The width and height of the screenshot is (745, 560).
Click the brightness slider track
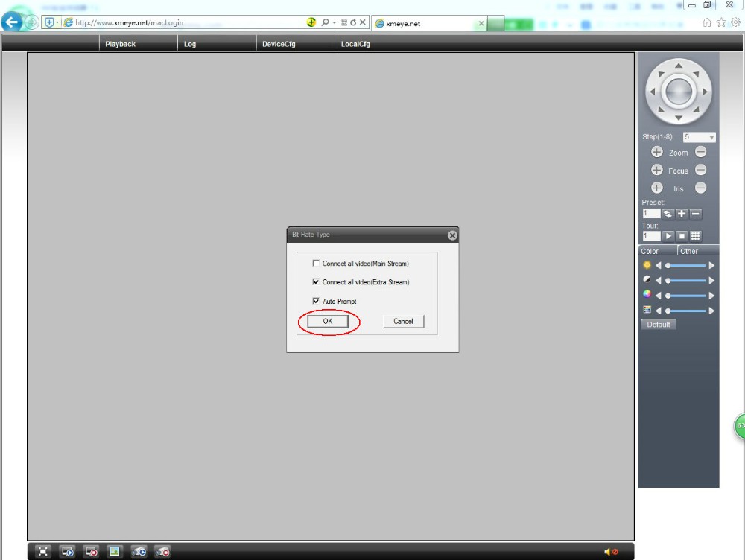pos(685,265)
